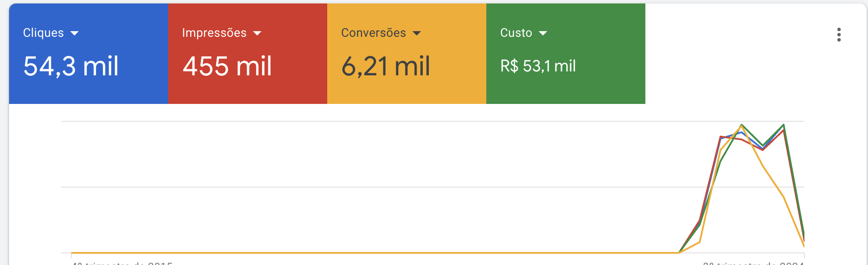Click the flat orange baseline in chart
Screen dimensions: 868x265
346,252
